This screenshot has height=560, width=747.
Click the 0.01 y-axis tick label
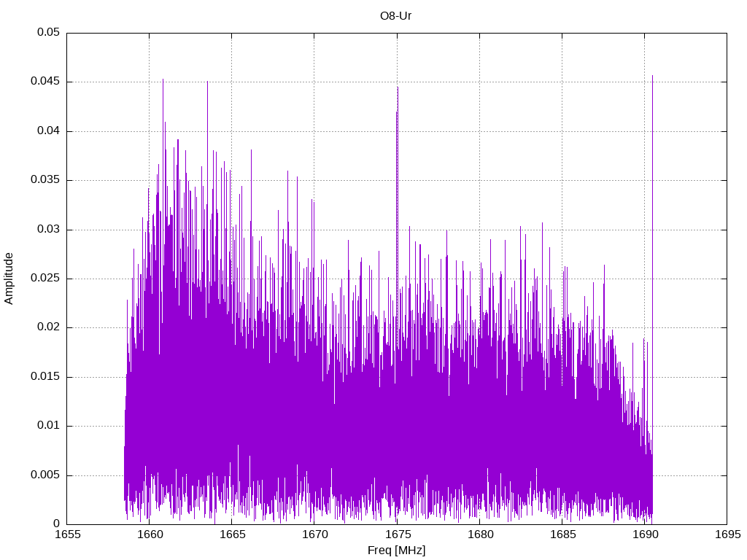pos(49,426)
